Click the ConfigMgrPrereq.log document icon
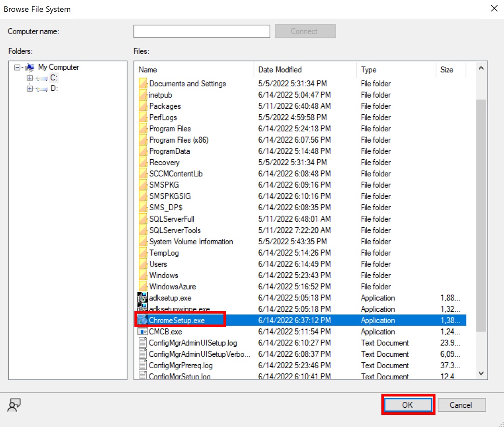 coord(143,366)
